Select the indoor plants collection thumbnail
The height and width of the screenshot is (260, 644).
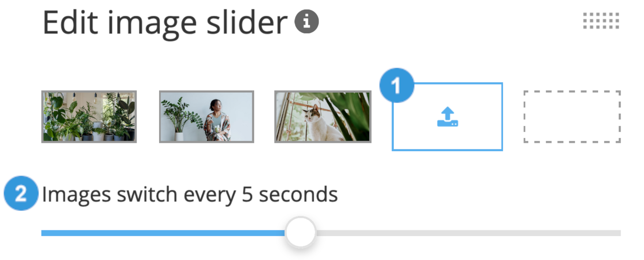tap(89, 117)
